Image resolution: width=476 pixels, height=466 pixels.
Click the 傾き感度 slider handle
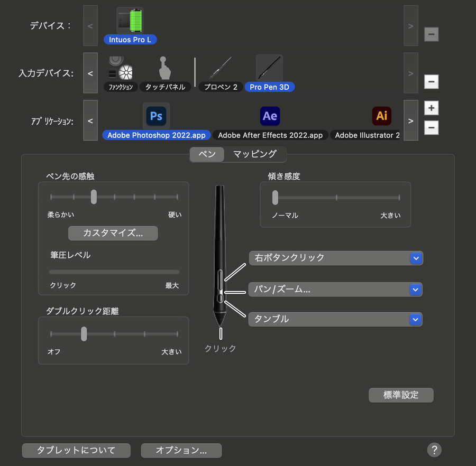click(x=275, y=198)
